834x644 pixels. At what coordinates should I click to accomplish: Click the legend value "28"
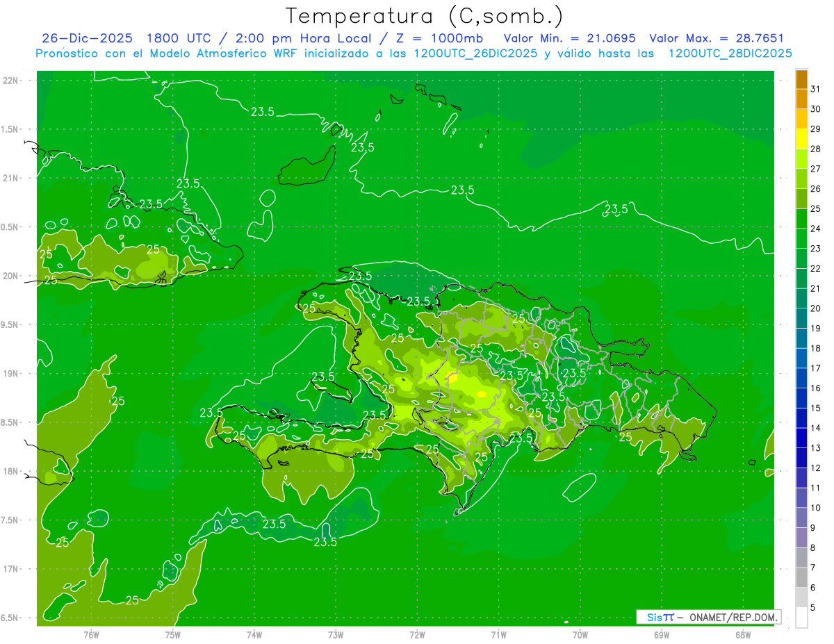816,149
